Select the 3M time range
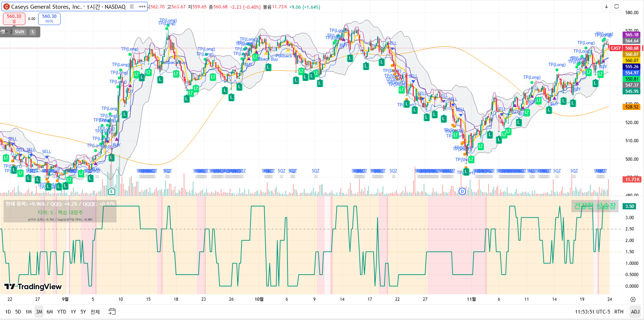Viewport: 644px width, 320px height. pos(39,312)
